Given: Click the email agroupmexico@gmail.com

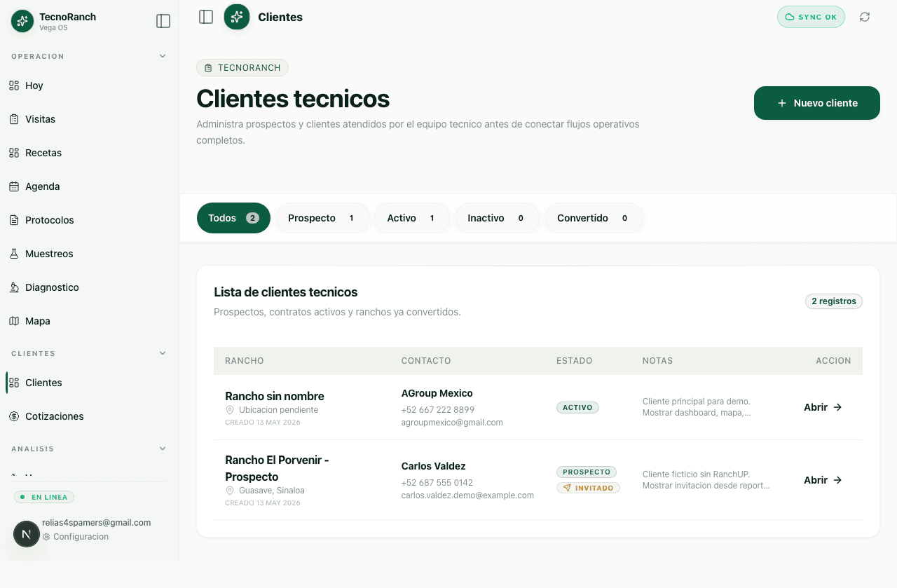Looking at the screenshot, I should click(452, 423).
